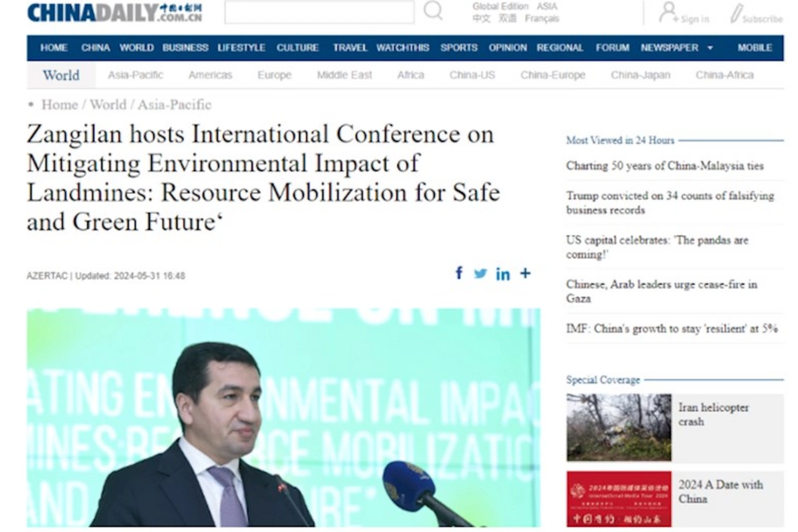The width and height of the screenshot is (798, 532).
Task: Share article on LinkedIn
Action: (503, 274)
